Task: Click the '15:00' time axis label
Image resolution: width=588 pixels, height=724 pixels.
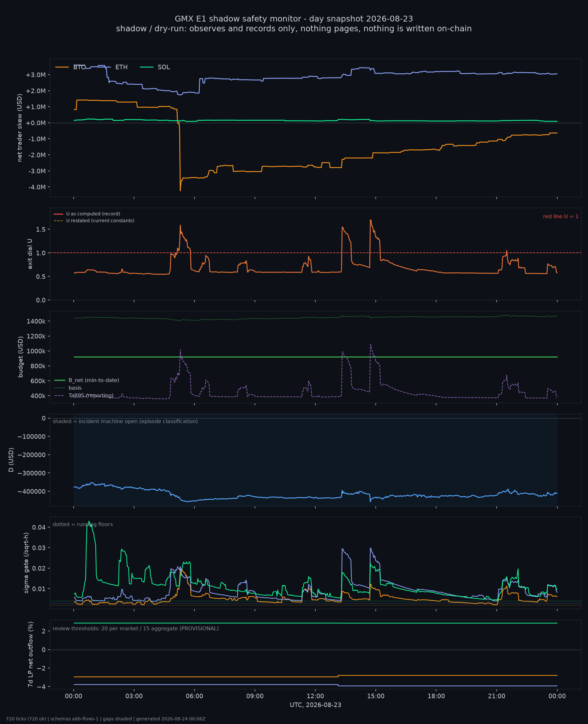Action: (x=376, y=696)
